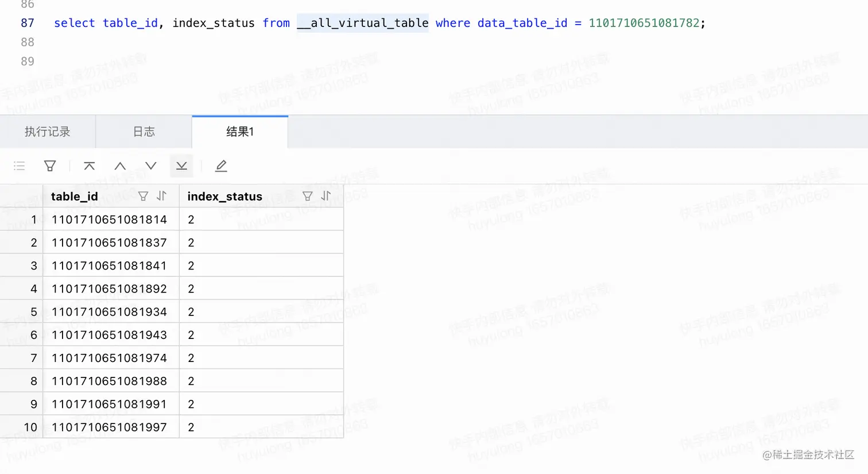Select row number 1 header
Screen dimensions: 868x474
pyautogui.click(x=21, y=219)
